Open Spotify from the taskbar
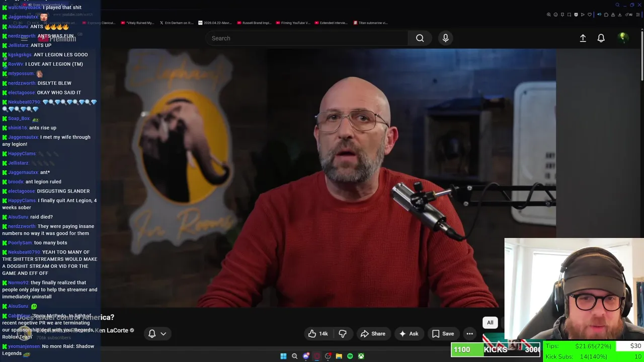644x362 pixels. tap(350, 356)
